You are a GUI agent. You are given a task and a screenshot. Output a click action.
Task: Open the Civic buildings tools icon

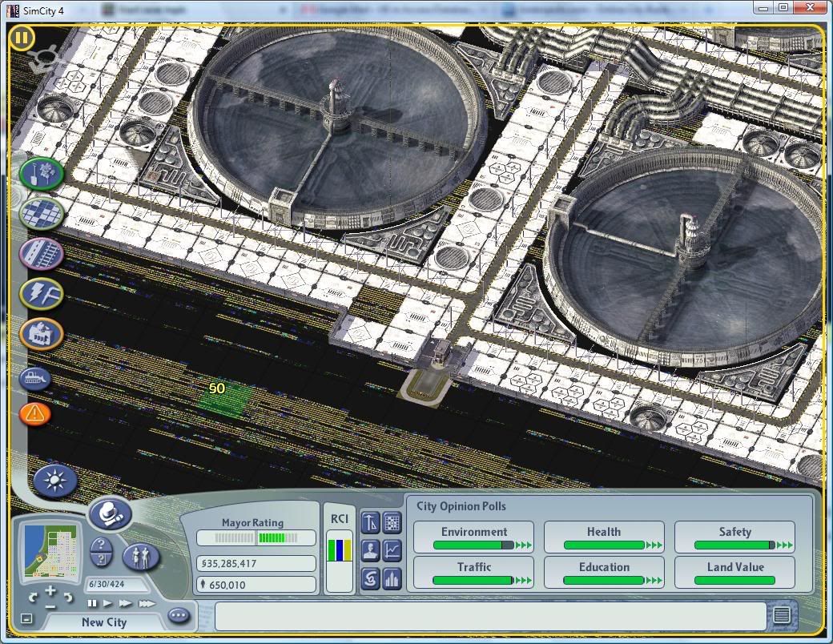click(x=42, y=334)
